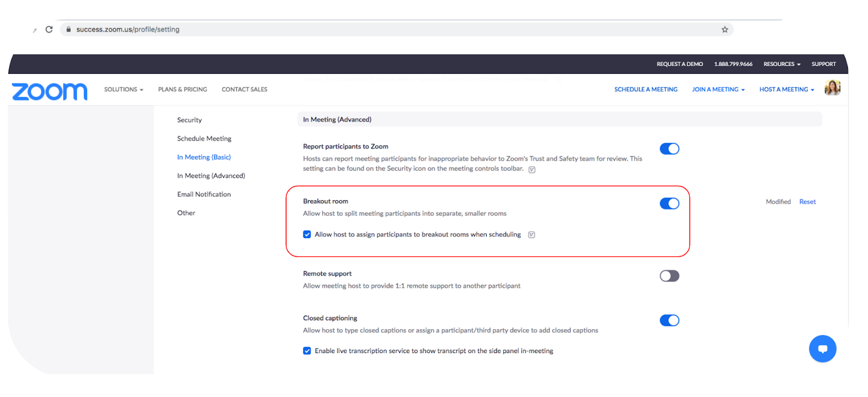
Task: Open the Resources dropdown
Action: 782,64
